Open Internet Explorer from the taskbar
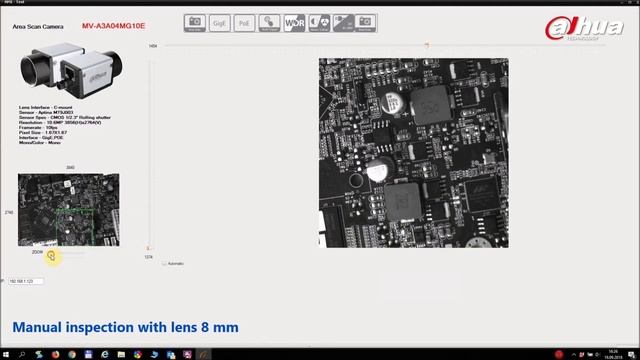 105,355
